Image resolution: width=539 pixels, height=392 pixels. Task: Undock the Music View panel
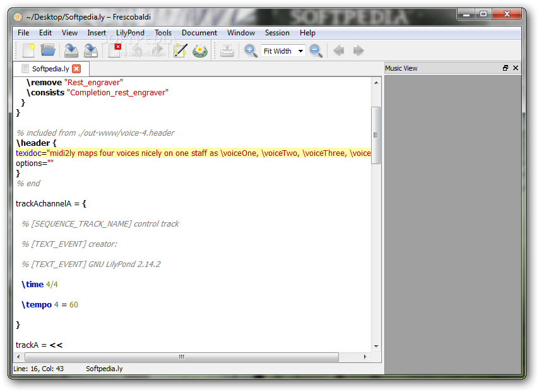(x=506, y=68)
